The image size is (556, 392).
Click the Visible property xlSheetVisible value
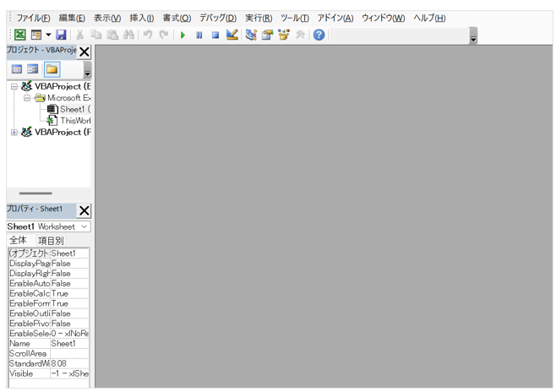click(x=69, y=373)
